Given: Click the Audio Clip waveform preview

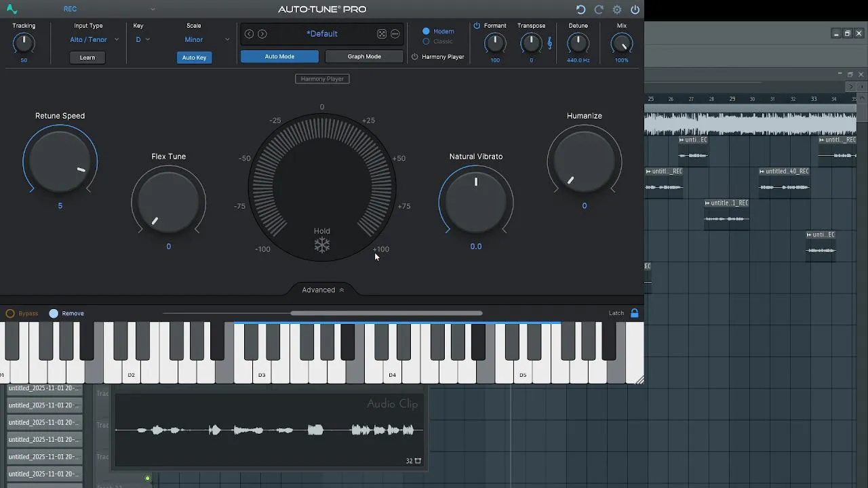Looking at the screenshot, I should point(269,430).
